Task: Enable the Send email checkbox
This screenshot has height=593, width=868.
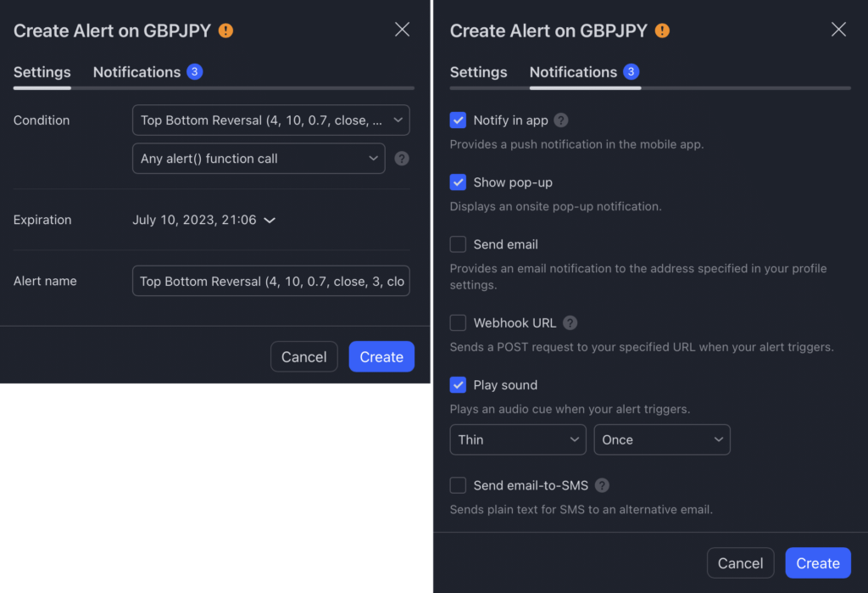Action: (458, 244)
